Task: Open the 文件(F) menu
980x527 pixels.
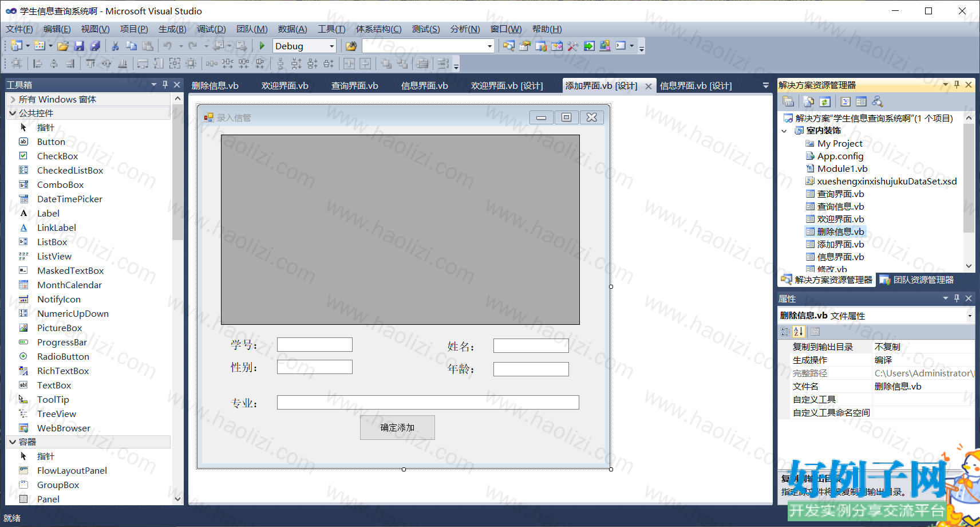Action: point(19,29)
